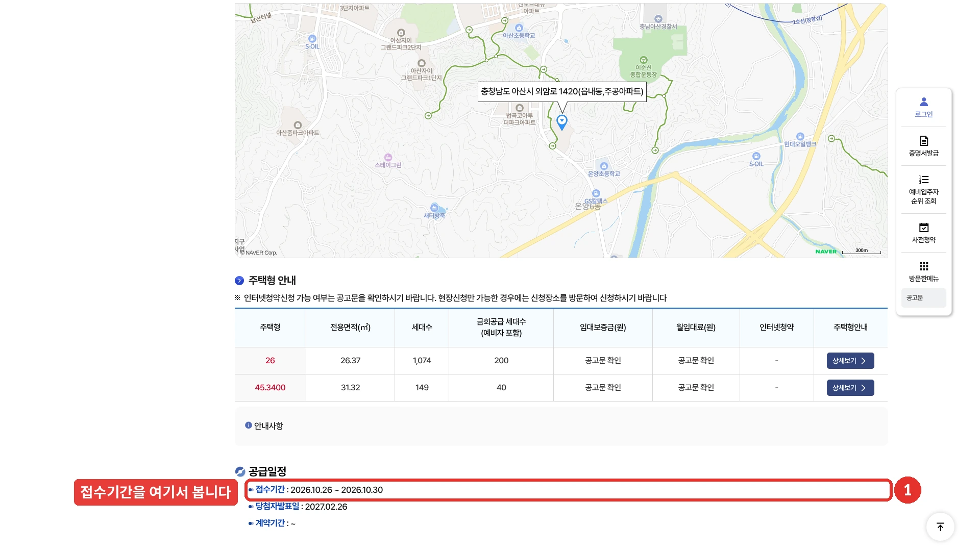Open 증명서발급 document icon
This screenshot has width=980, height=551.
(924, 141)
